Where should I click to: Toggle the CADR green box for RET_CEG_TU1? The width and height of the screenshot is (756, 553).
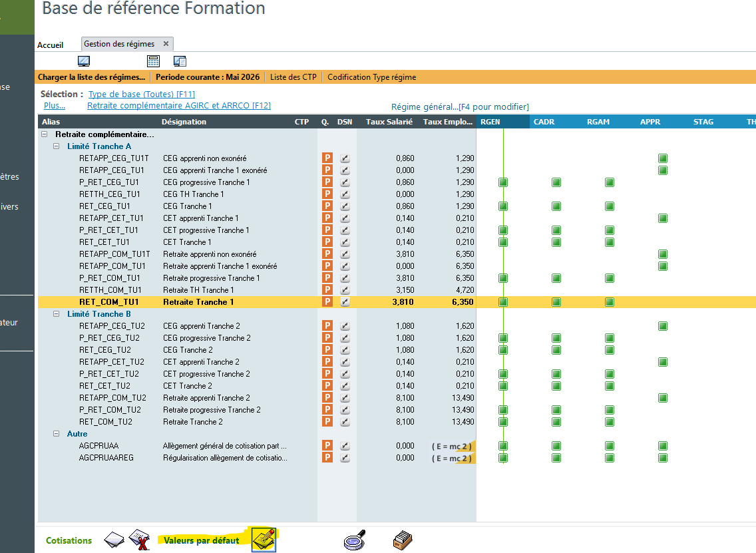click(556, 206)
